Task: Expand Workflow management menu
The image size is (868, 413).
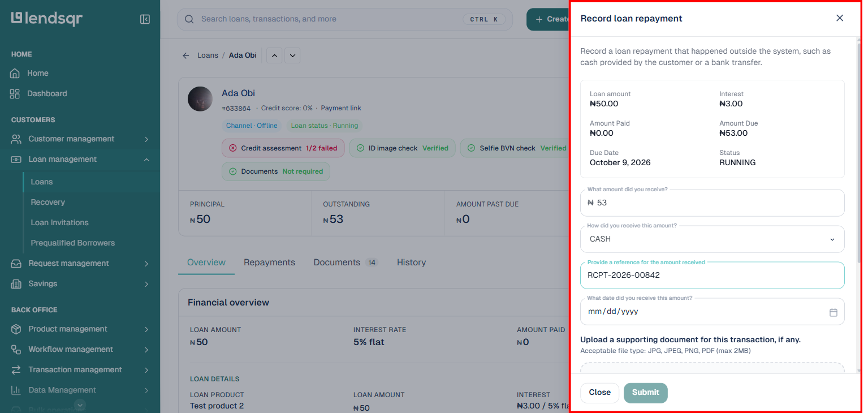Action: click(146, 350)
